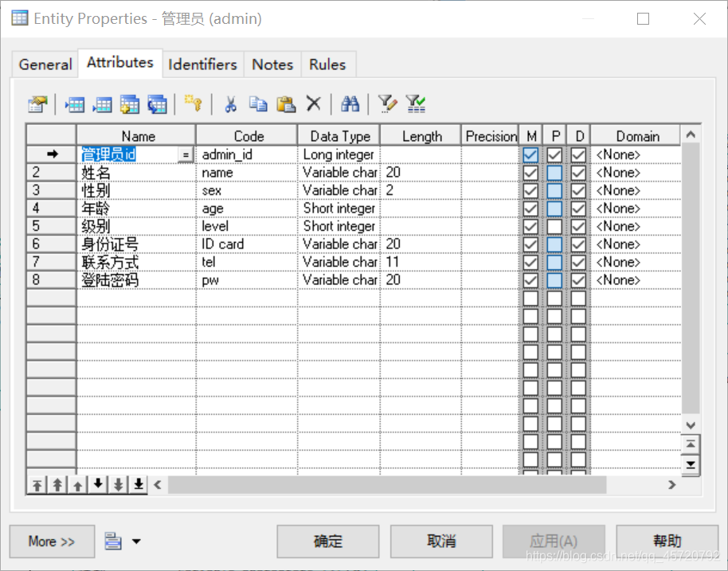Click the 帮助 help button

point(667,542)
